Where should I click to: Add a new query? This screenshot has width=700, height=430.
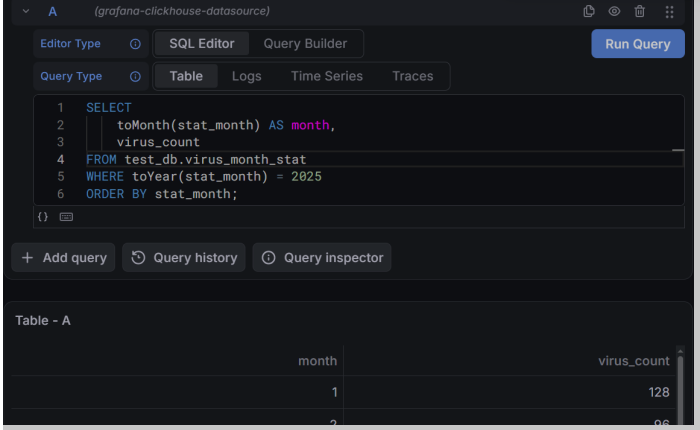click(63, 258)
